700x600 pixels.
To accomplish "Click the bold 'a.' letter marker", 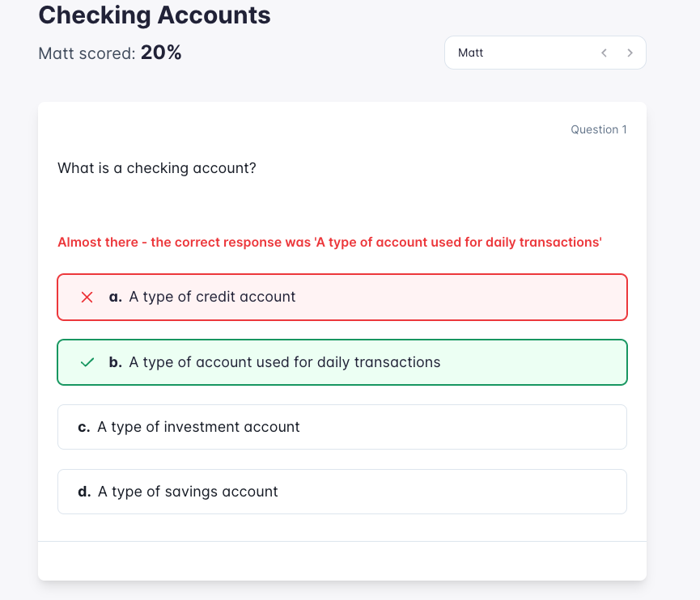I will [x=116, y=297].
